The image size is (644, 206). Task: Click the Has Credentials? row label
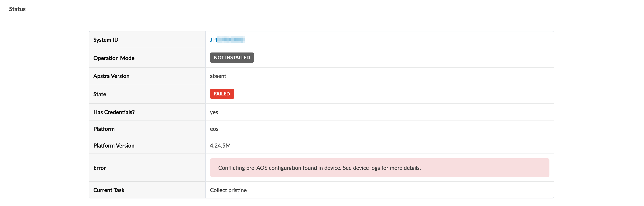(114, 112)
